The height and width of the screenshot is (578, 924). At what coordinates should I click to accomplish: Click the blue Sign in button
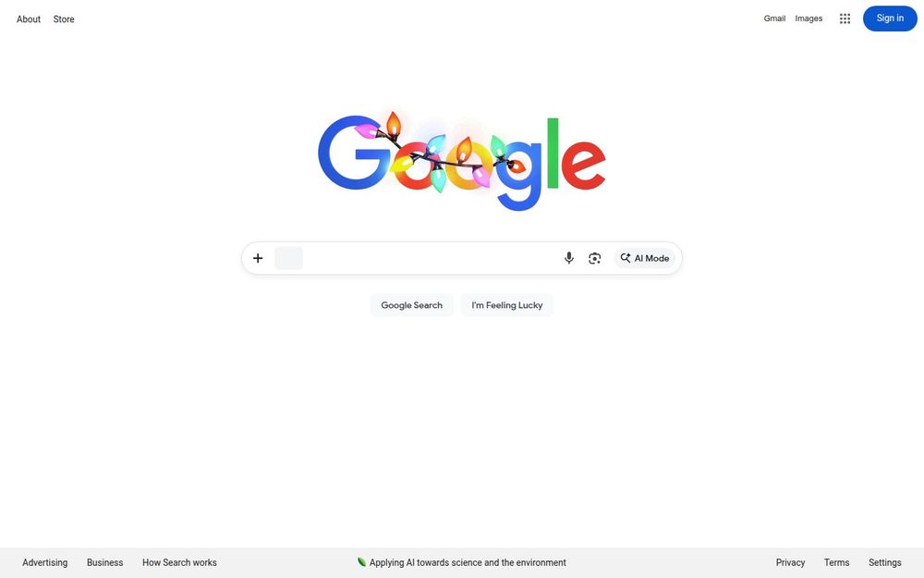890,18
